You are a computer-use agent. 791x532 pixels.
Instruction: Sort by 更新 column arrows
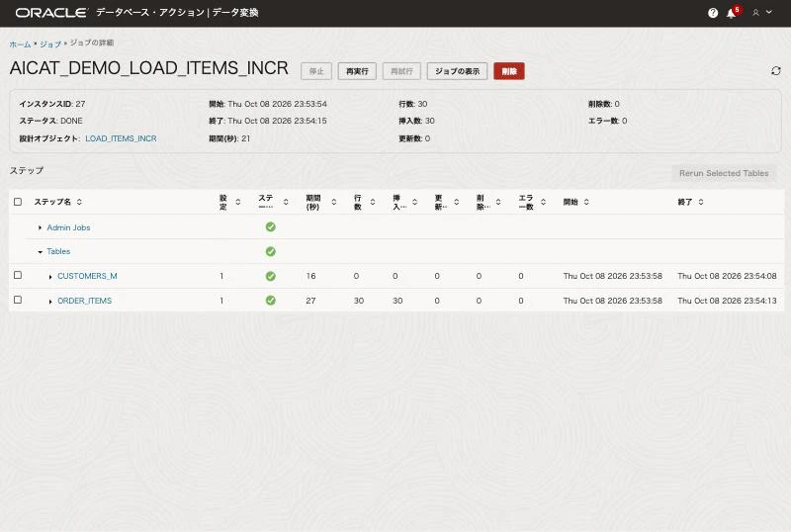point(457,202)
